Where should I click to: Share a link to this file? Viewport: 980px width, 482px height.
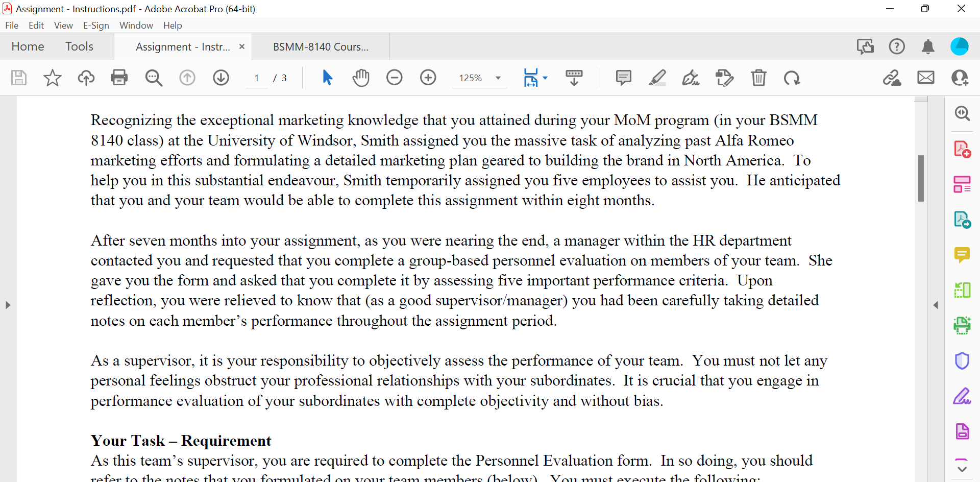pyautogui.click(x=892, y=78)
